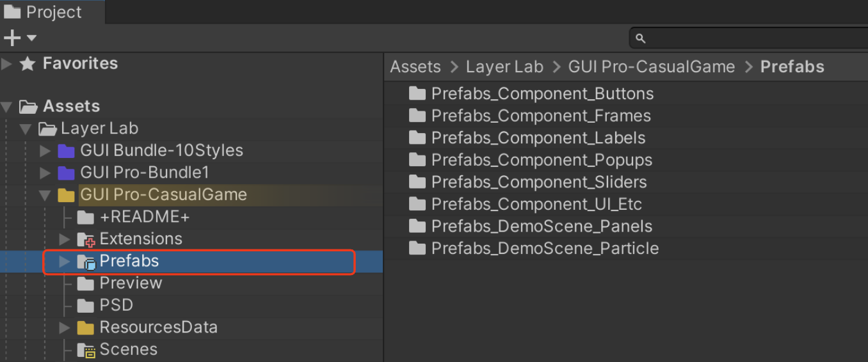Open Prefabs_Component_Buttons folder icon
Viewport: 868px width, 362px height.
pos(417,94)
